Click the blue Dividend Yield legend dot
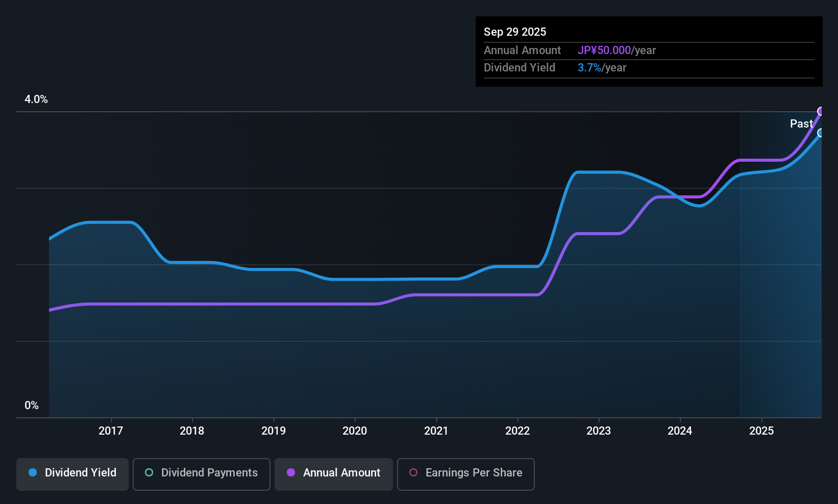Image resolution: width=838 pixels, height=504 pixels. tap(33, 473)
